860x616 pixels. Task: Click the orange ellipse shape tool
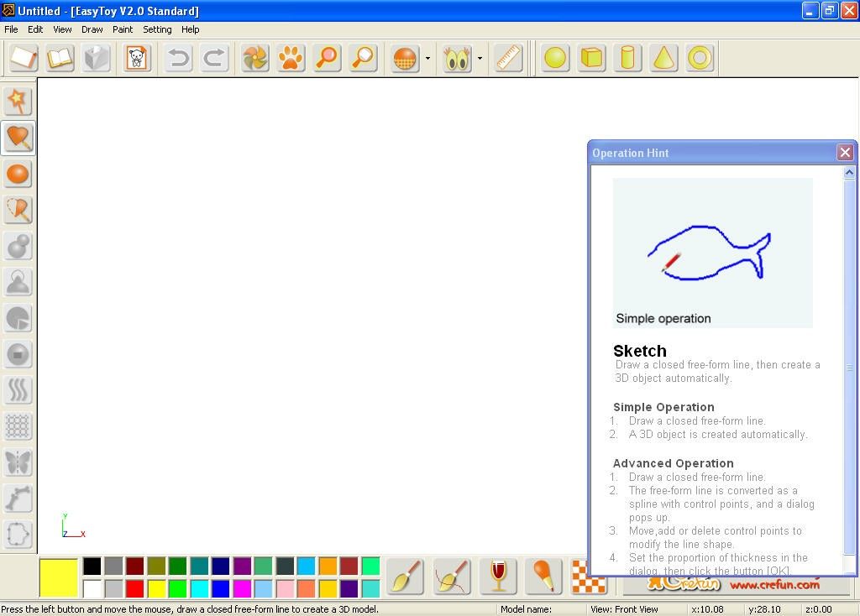tap(18, 174)
